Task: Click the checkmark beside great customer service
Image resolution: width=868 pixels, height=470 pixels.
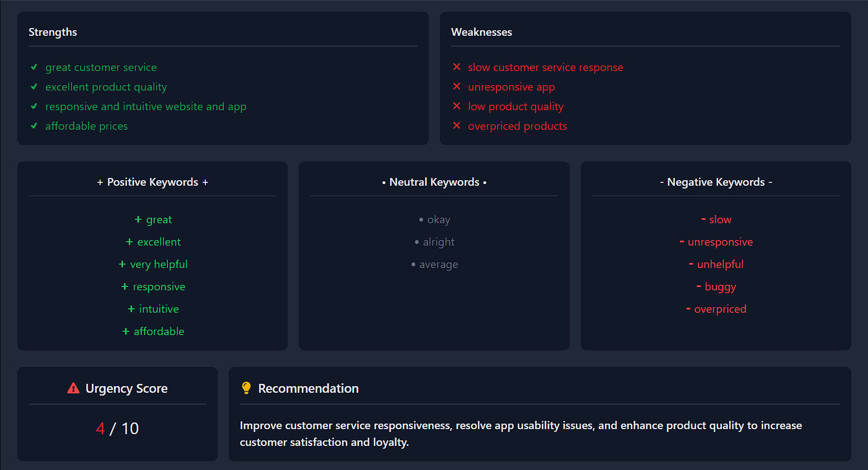Action: 34,67
